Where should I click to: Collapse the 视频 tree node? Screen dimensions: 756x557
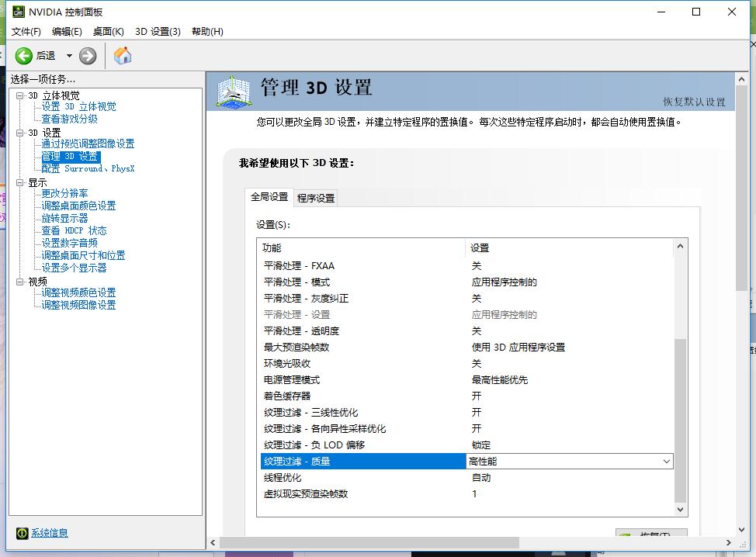point(19,282)
